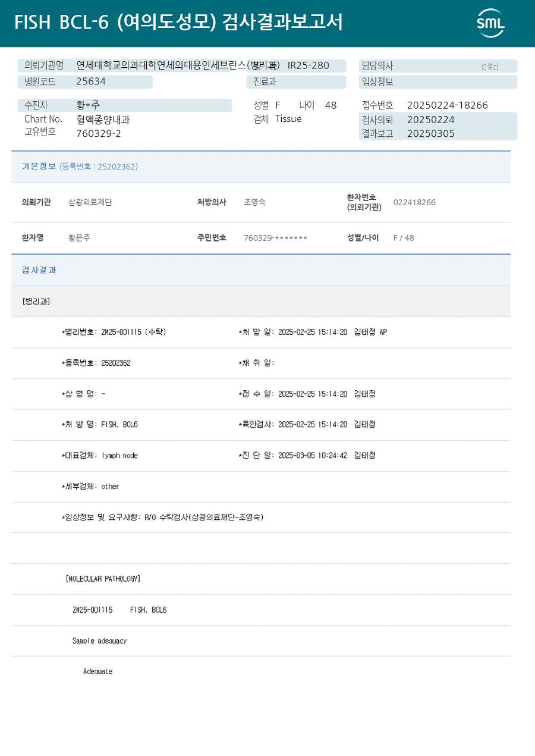This screenshot has height=756, width=535.
Task: Click the SML logo icon
Action: tap(490, 23)
